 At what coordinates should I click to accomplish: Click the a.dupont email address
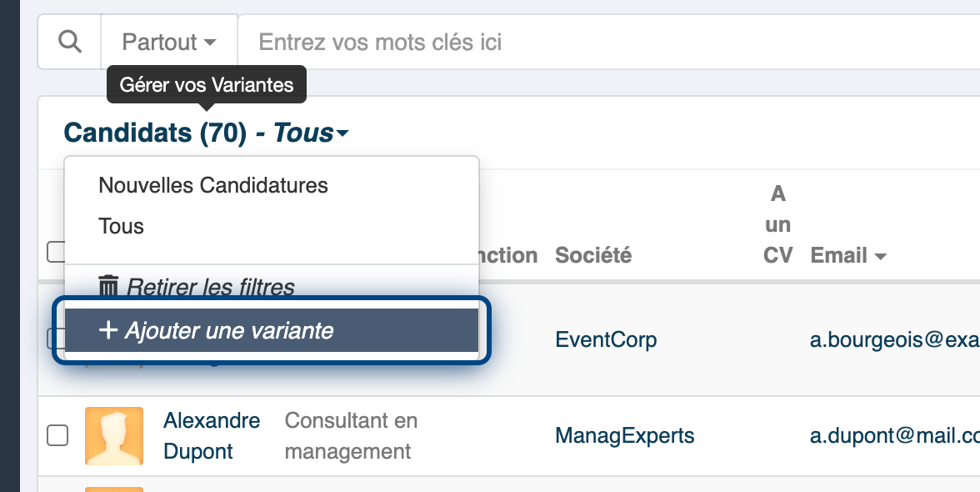894,436
